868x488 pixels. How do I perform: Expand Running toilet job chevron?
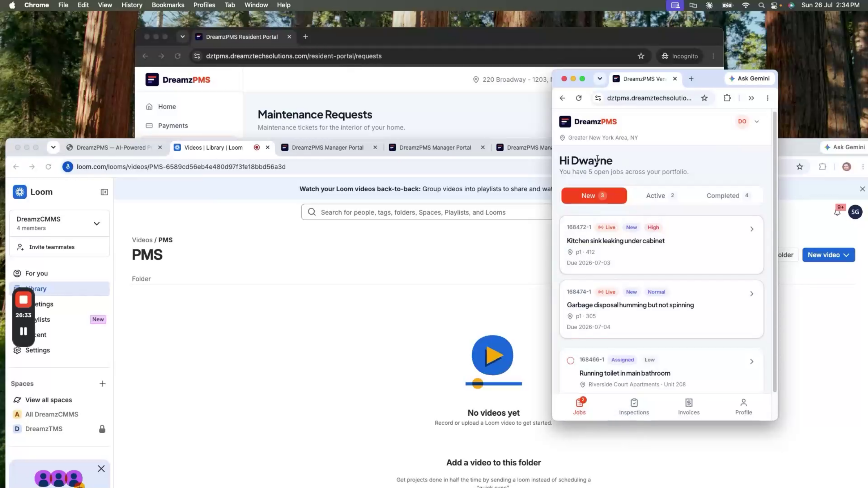752,361
